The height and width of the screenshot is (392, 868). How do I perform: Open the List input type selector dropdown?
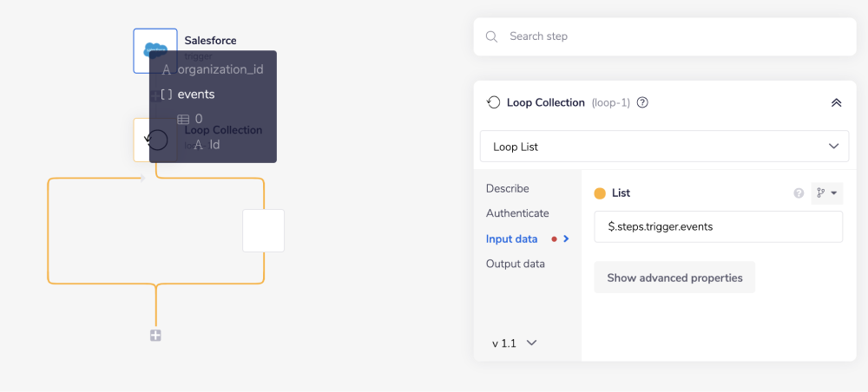click(826, 193)
